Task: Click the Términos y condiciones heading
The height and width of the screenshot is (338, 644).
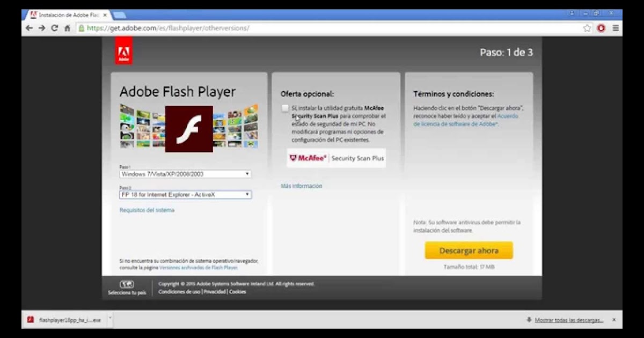Action: pyautogui.click(x=453, y=94)
